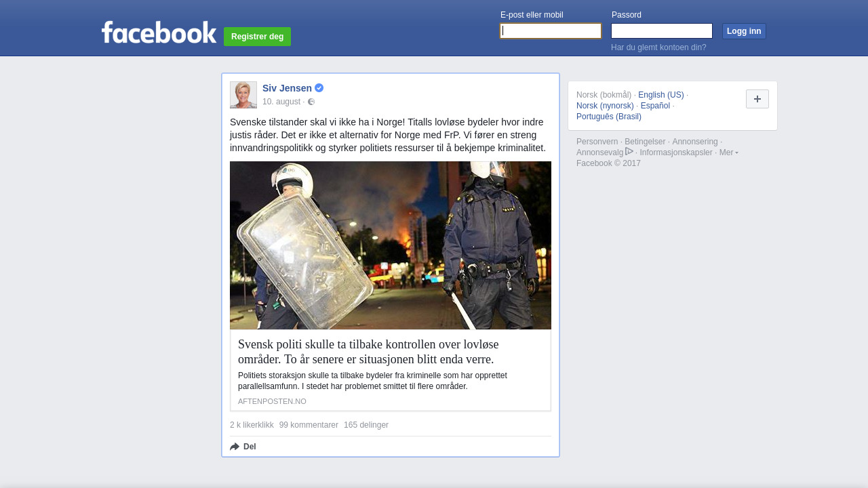View the 99 kommentarer comments

tap(309, 425)
